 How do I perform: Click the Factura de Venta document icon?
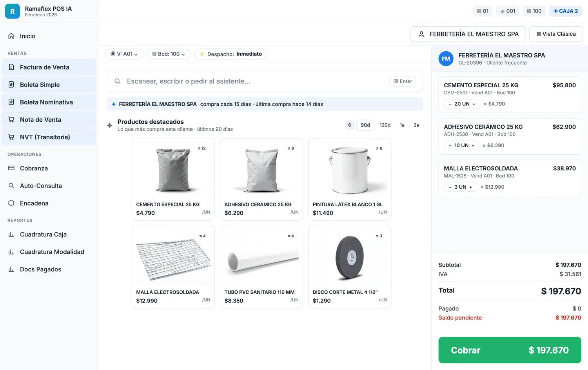click(11, 67)
